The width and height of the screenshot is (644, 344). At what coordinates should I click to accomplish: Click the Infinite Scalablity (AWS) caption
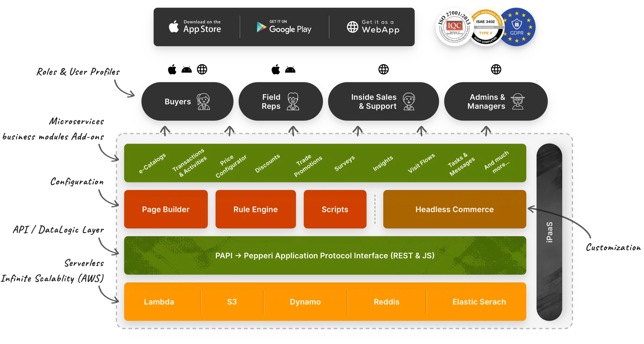pyautogui.click(x=52, y=278)
